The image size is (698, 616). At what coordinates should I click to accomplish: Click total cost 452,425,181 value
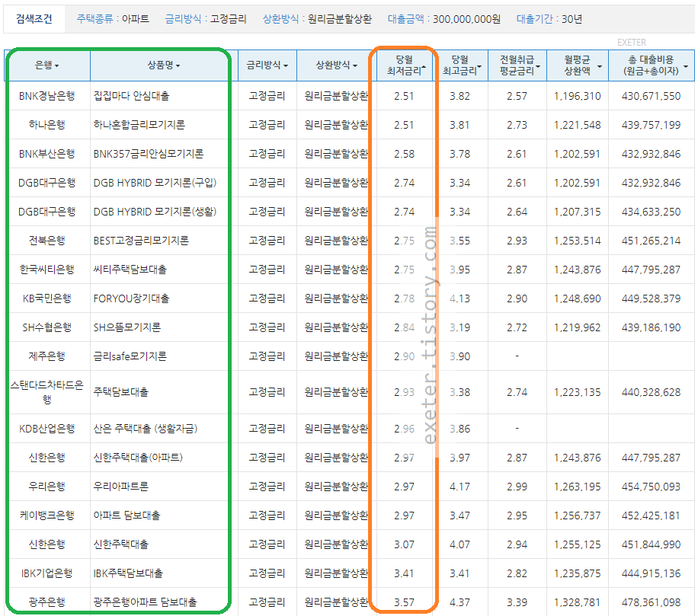pos(652,515)
